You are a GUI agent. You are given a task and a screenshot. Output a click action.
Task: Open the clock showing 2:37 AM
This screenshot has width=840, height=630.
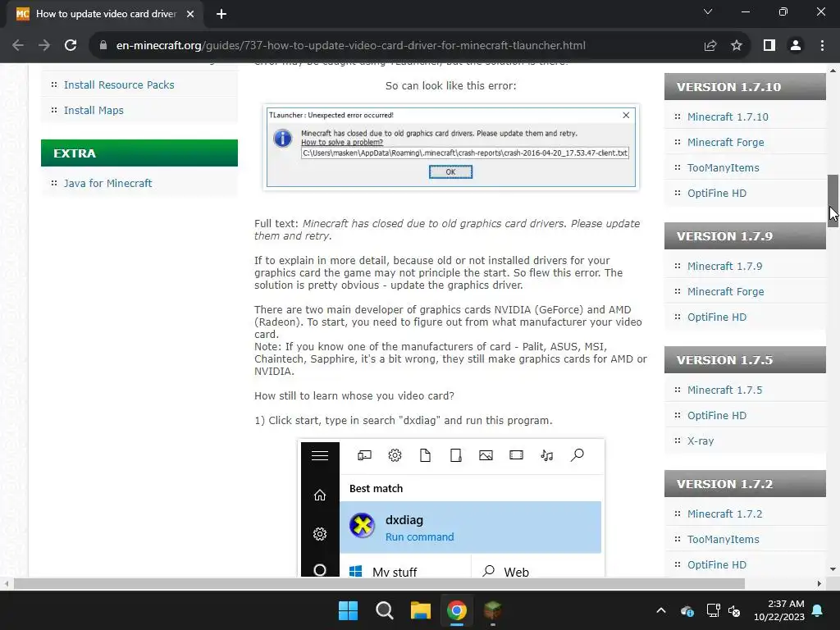779,610
